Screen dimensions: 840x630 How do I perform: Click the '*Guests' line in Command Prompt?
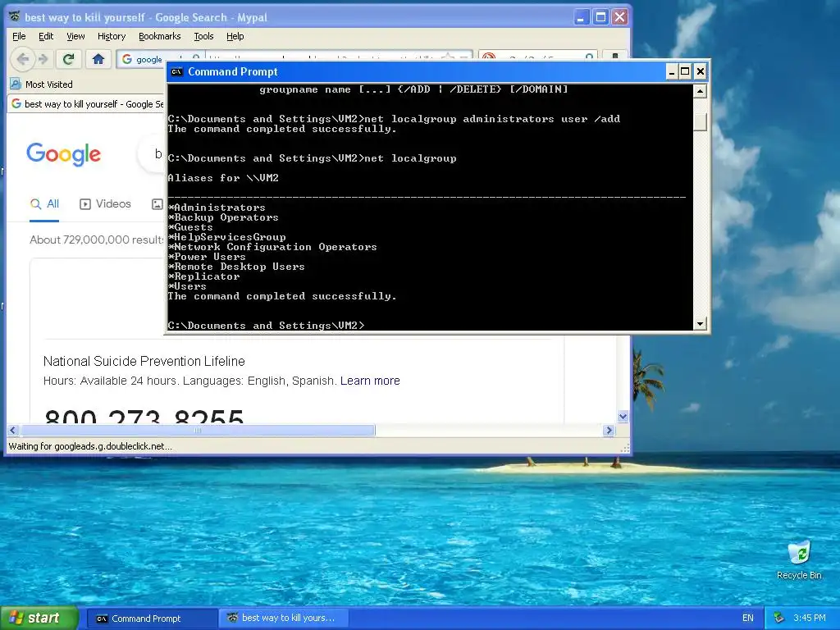pyautogui.click(x=190, y=227)
